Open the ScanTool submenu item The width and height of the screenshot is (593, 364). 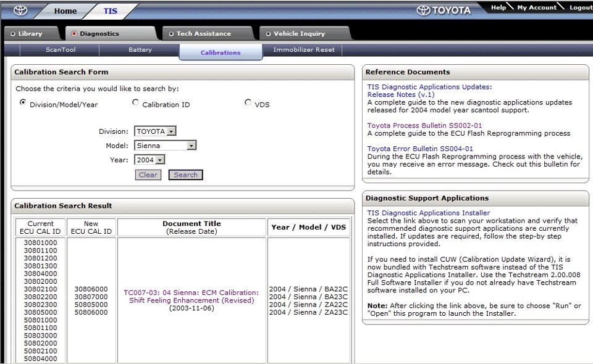pyautogui.click(x=61, y=49)
